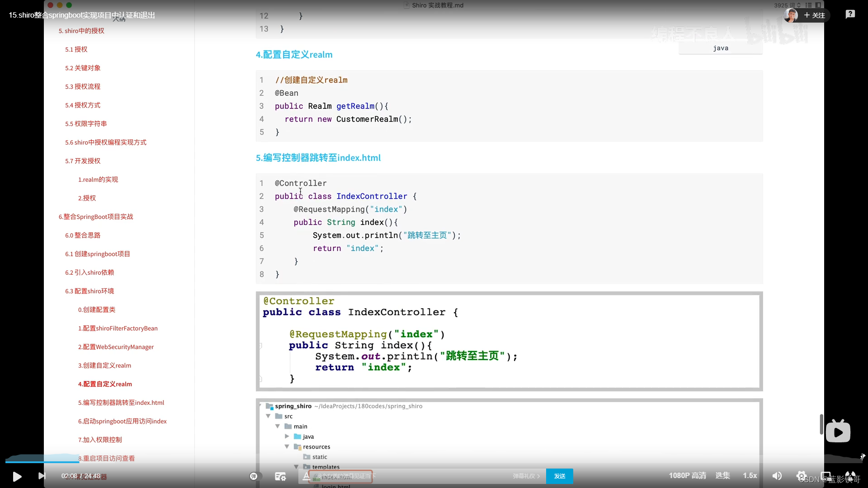Go to outline item 1.realm的实现
This screenshot has width=868, height=488.
pos(98,179)
